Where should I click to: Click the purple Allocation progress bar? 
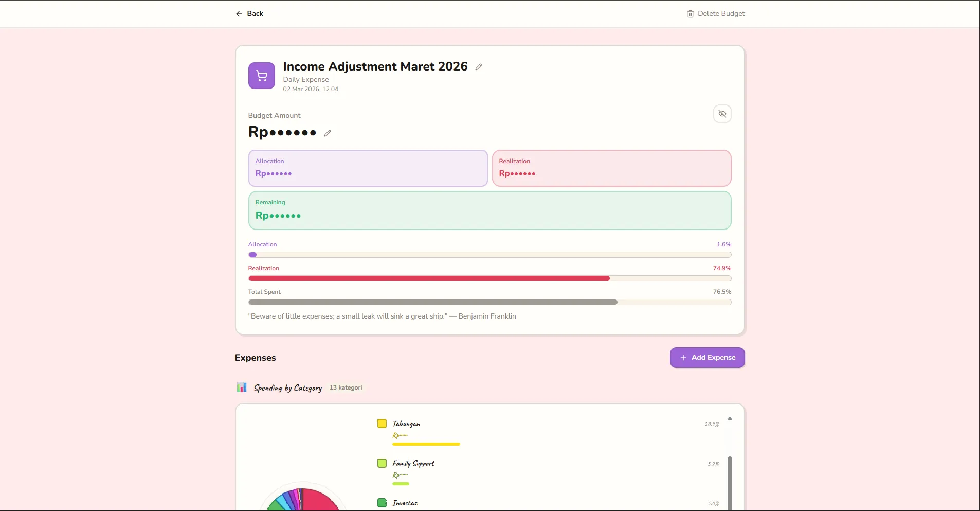[x=489, y=255]
